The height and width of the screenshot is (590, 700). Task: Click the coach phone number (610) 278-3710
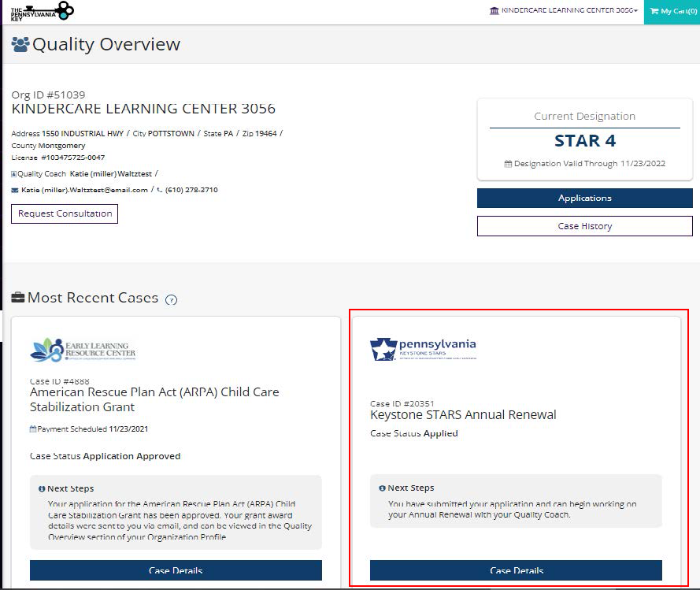(x=191, y=190)
